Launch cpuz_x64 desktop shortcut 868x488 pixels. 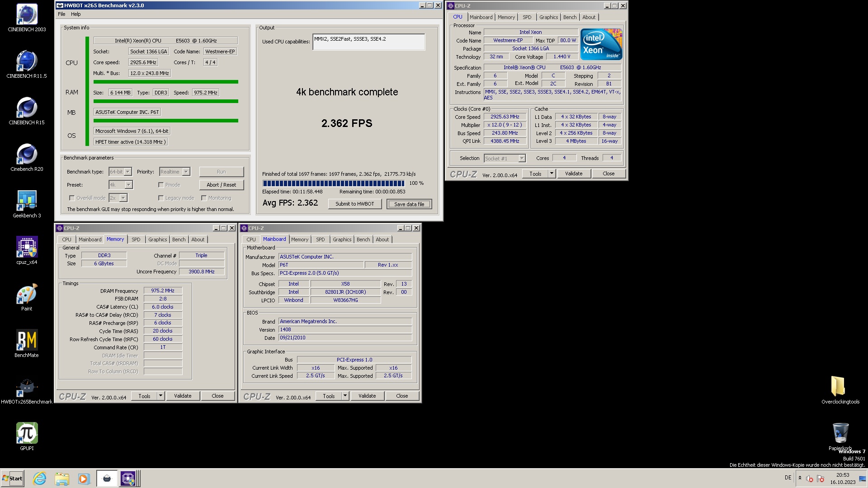coord(27,251)
